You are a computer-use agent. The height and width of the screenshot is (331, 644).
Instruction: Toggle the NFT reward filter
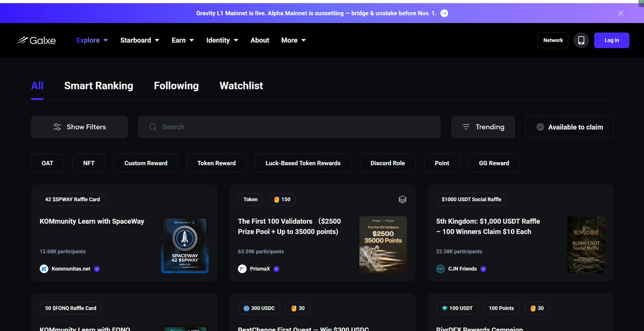tap(89, 163)
